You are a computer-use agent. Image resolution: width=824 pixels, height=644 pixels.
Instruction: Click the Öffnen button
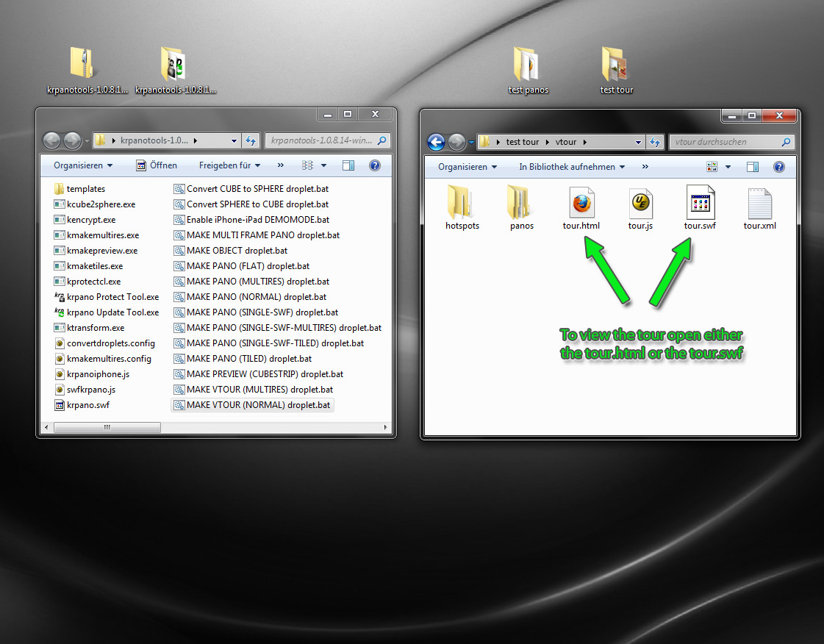pos(157,165)
